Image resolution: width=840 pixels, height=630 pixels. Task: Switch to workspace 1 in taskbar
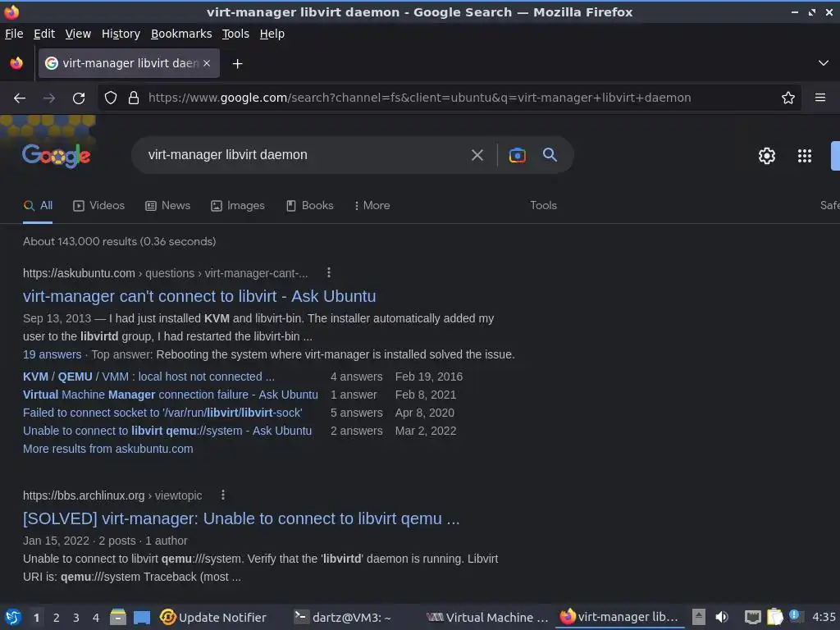point(36,618)
